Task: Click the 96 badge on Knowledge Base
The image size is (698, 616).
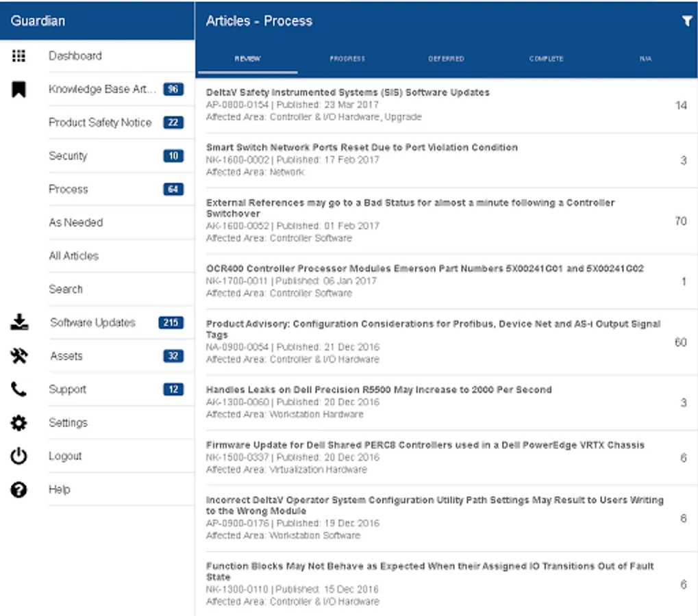Action: coord(173,89)
